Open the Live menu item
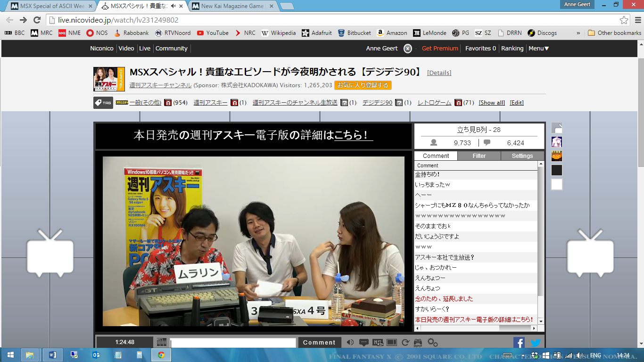 click(x=145, y=49)
